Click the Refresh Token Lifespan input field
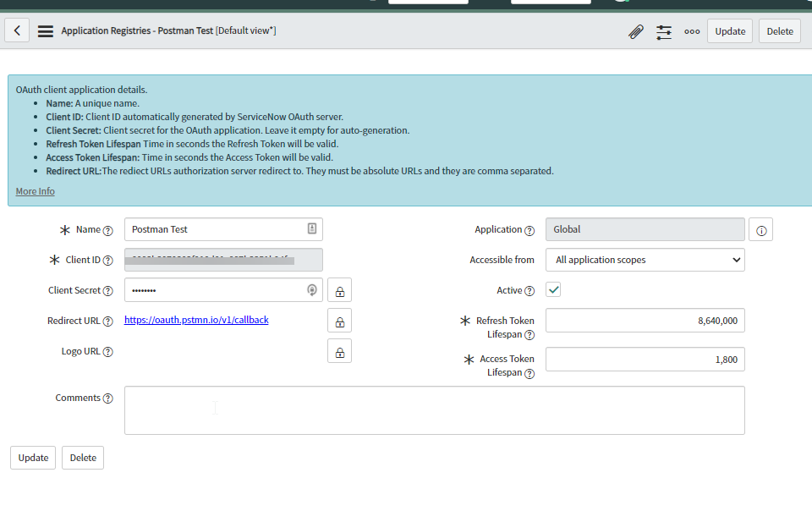 coord(645,321)
